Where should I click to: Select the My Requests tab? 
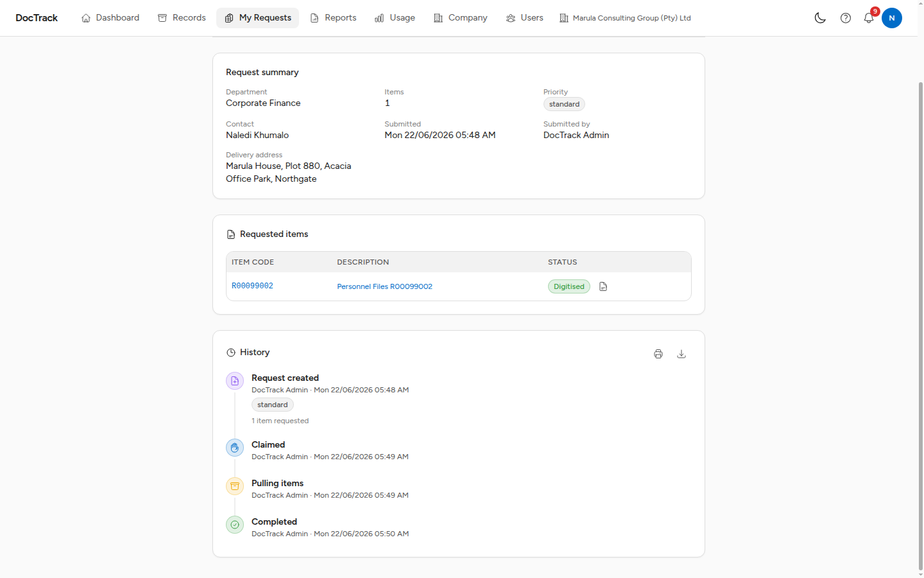[258, 18]
